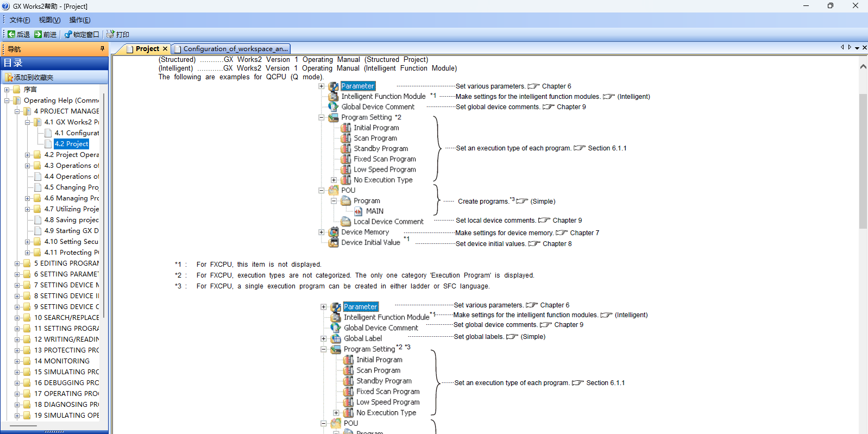Expand the 4.10 Setting Secu node

tap(28, 242)
